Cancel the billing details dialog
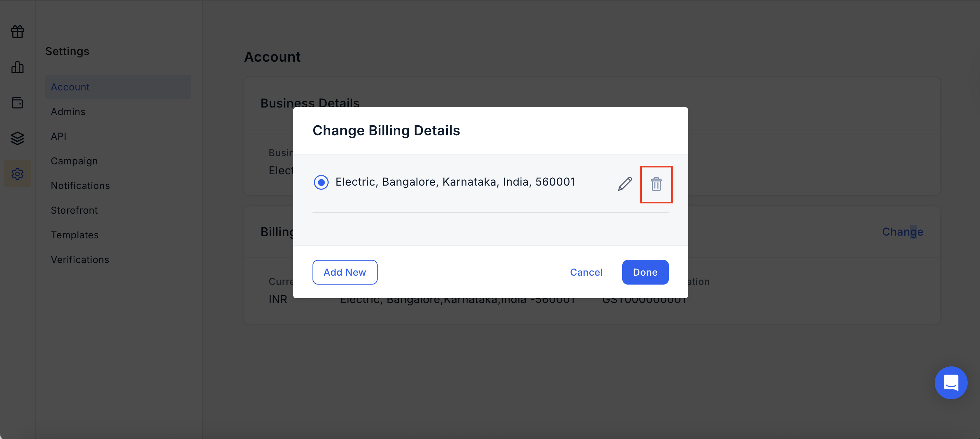The image size is (980, 439). click(586, 272)
